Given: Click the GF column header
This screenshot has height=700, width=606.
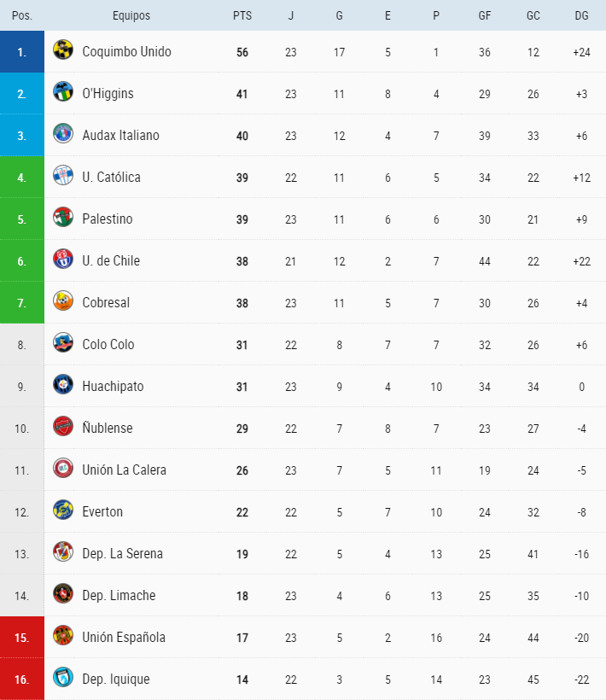Looking at the screenshot, I should 485,15.
